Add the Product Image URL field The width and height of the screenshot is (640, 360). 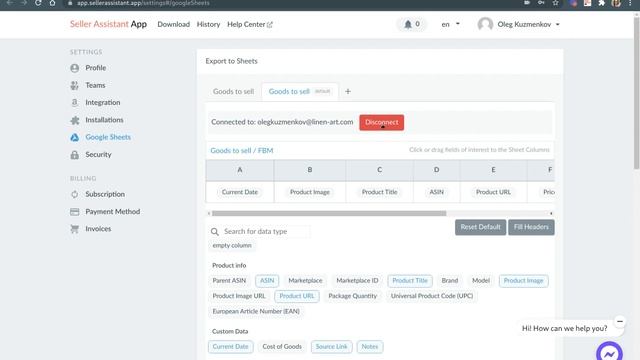click(239, 296)
